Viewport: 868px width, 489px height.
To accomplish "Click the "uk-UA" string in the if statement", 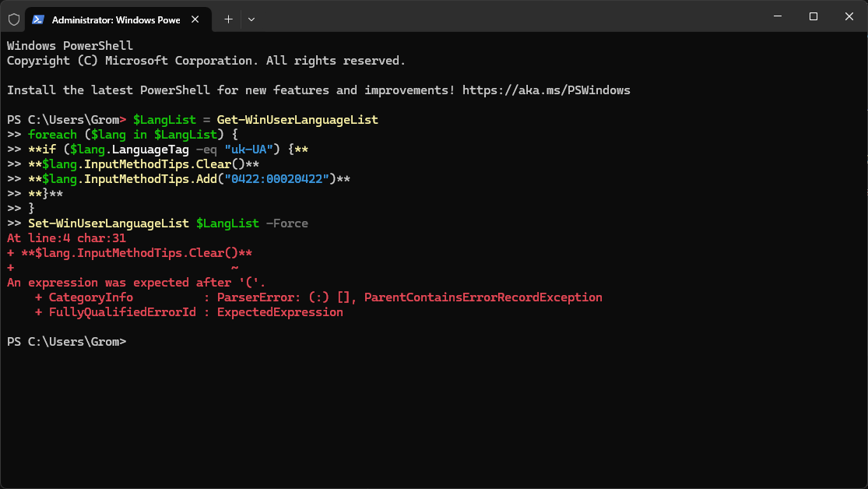I will click(248, 150).
